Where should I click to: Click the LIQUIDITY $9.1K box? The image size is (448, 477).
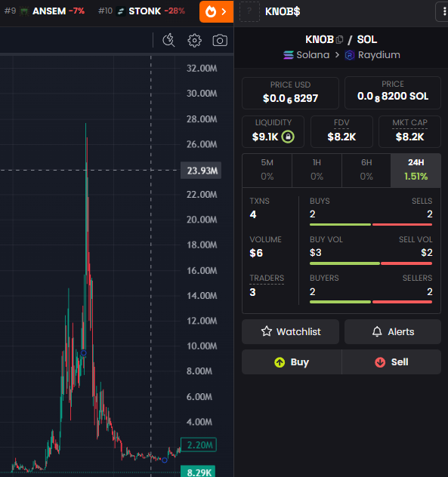273,132
